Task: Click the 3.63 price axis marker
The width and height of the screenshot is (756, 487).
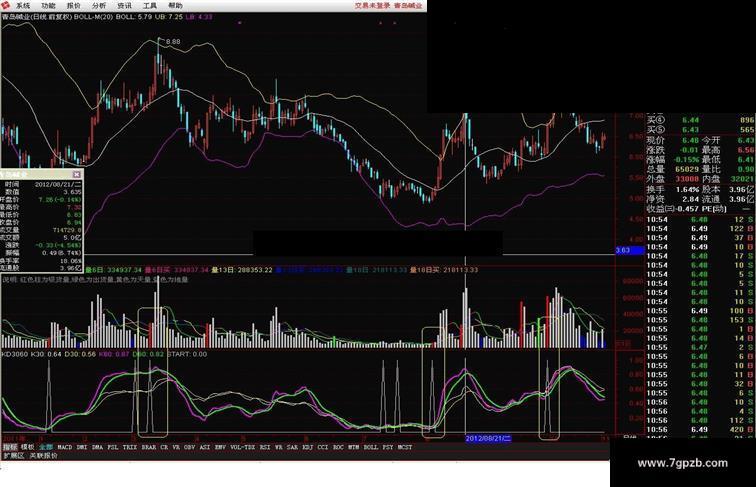Action: [x=630, y=250]
